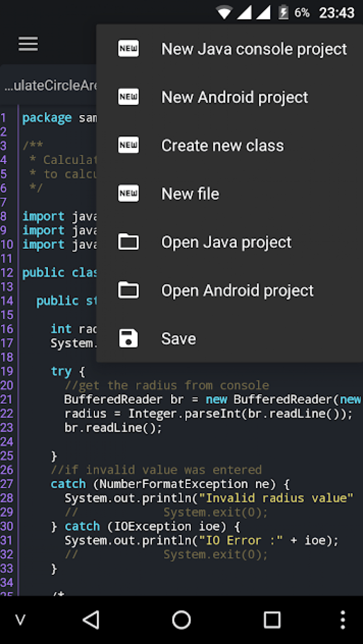Screen dimensions: 363x644
Task: Choose Create new class from menu
Action: coord(230,145)
